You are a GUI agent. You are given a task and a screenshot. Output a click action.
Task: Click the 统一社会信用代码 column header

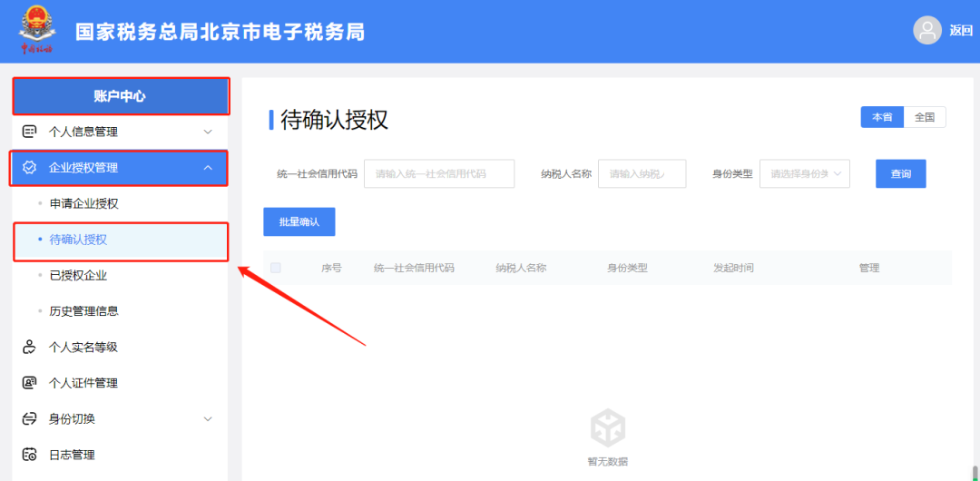click(x=415, y=269)
